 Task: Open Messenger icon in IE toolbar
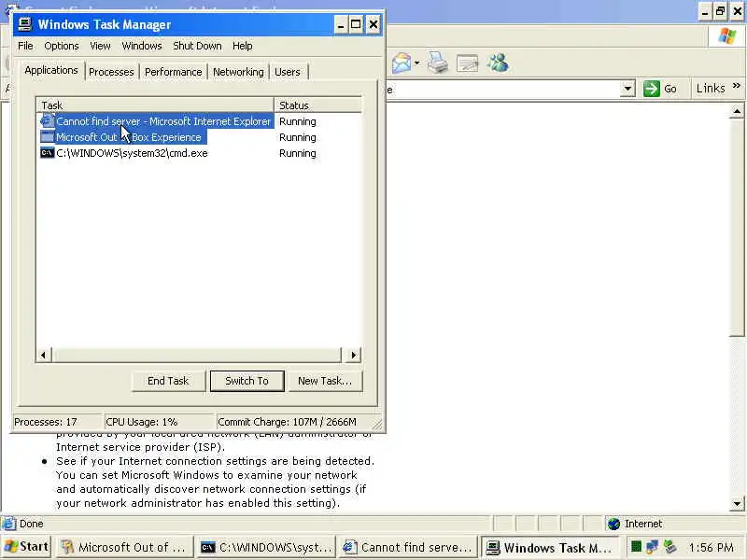(x=498, y=63)
